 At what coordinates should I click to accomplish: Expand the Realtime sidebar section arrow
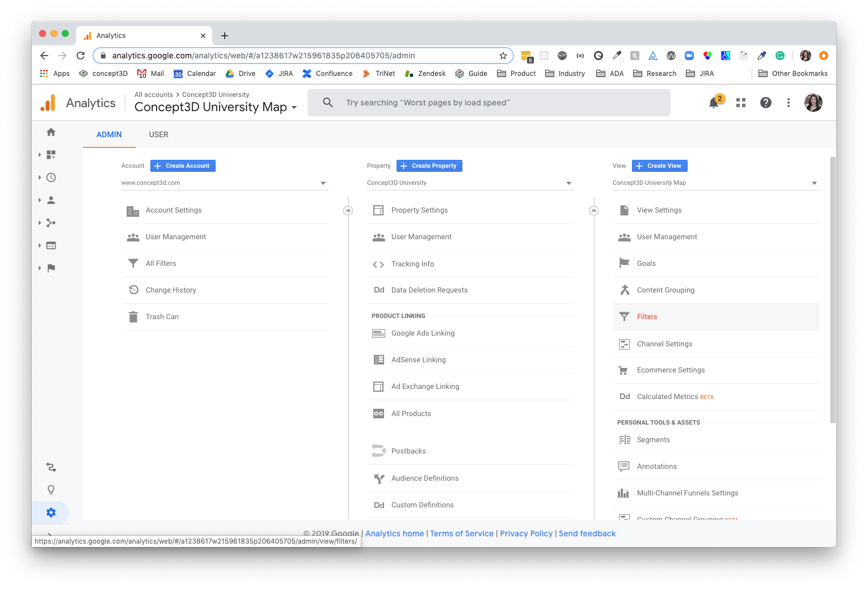[x=40, y=177]
